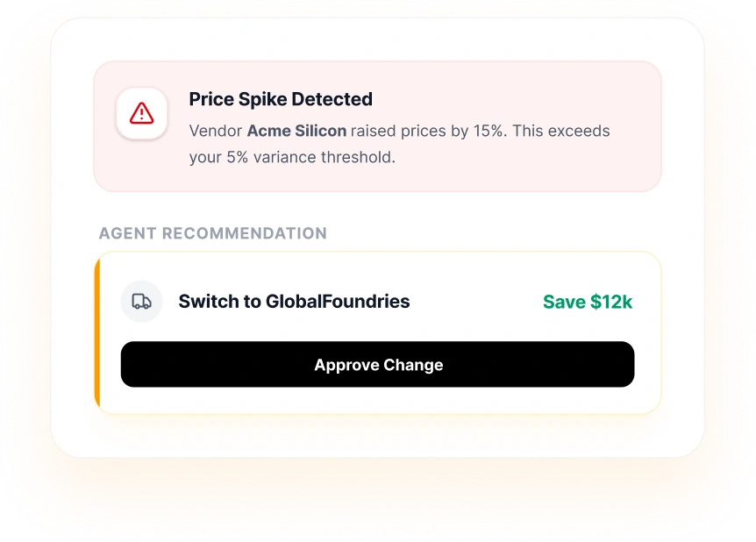
Task: Select the Price Spike Detected heading
Action: coord(281,99)
